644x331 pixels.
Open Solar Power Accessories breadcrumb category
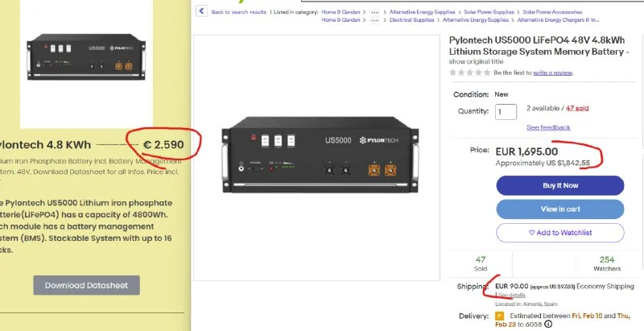click(x=554, y=12)
